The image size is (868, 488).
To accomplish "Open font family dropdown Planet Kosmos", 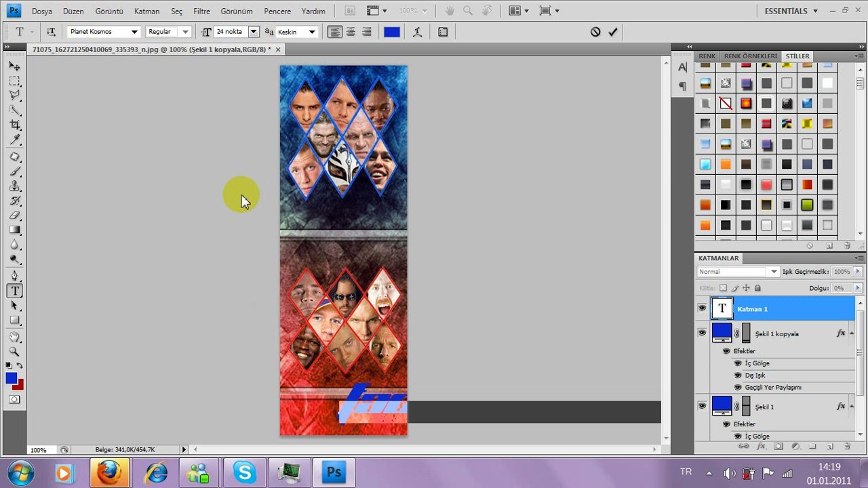I will 134,32.
